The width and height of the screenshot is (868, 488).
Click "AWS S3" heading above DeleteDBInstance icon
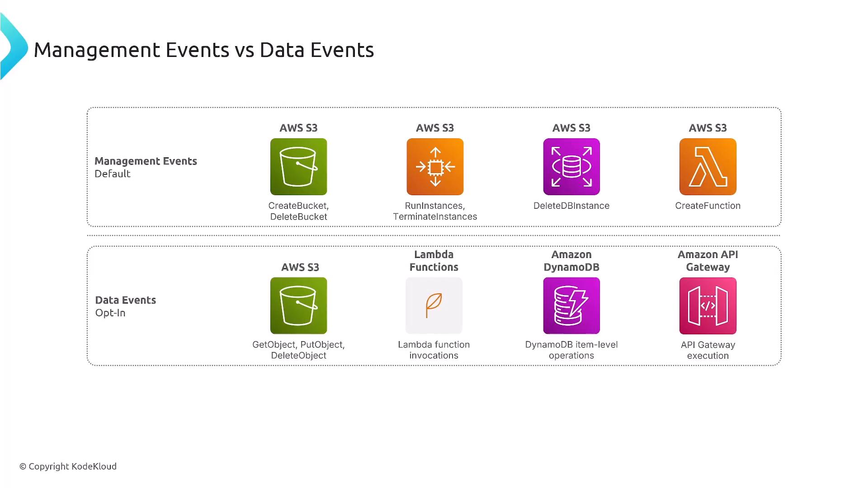pos(571,128)
